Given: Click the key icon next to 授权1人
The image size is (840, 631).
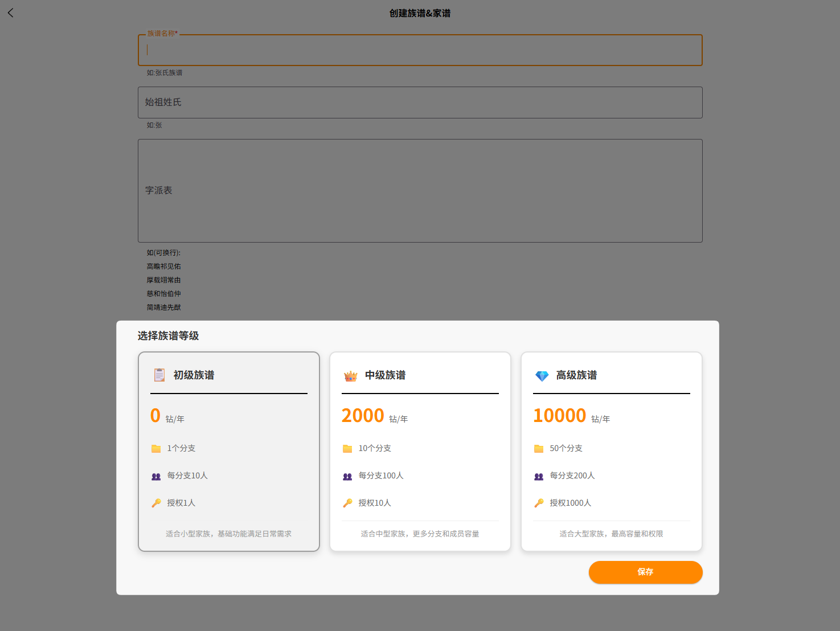Looking at the screenshot, I should 156,503.
